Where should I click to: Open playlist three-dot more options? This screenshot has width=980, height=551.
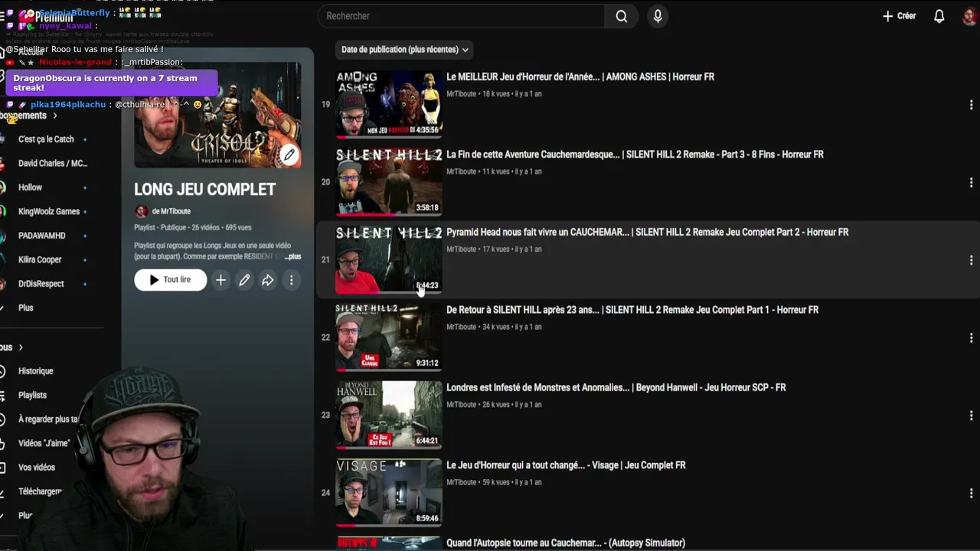coord(292,280)
